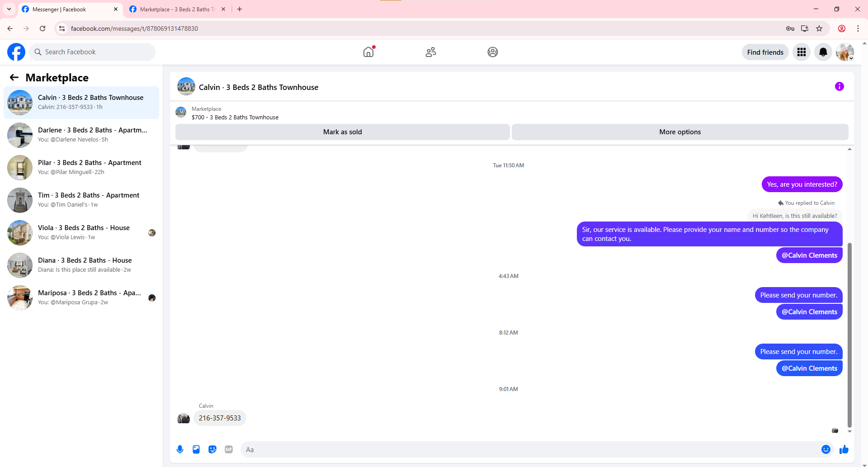Click Calvin's townhouse thumbnail in chat header
The width and height of the screenshot is (868, 467).
coord(186,86)
